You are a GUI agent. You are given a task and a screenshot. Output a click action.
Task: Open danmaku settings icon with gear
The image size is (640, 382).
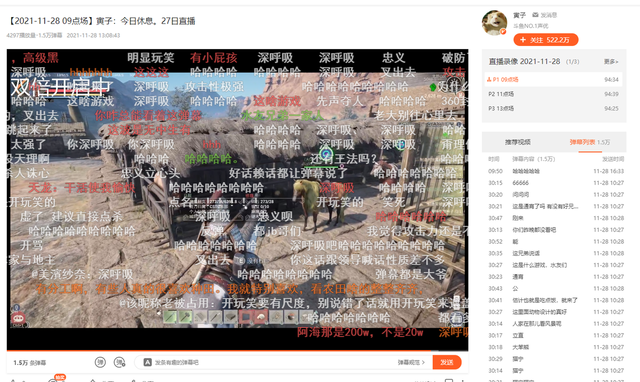[120, 362]
